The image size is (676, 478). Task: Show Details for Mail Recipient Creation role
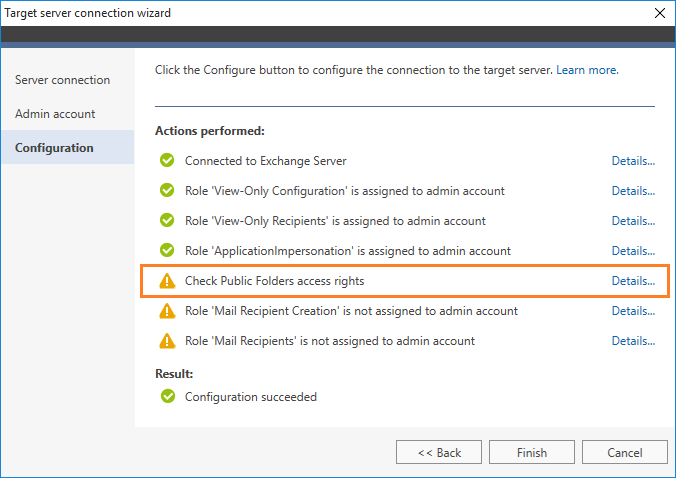[x=633, y=311]
